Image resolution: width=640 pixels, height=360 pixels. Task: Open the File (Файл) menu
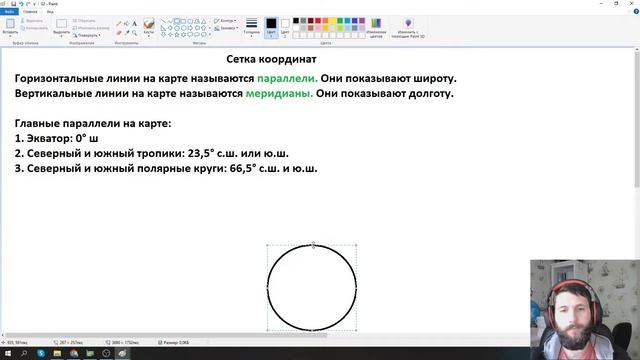[x=9, y=12]
